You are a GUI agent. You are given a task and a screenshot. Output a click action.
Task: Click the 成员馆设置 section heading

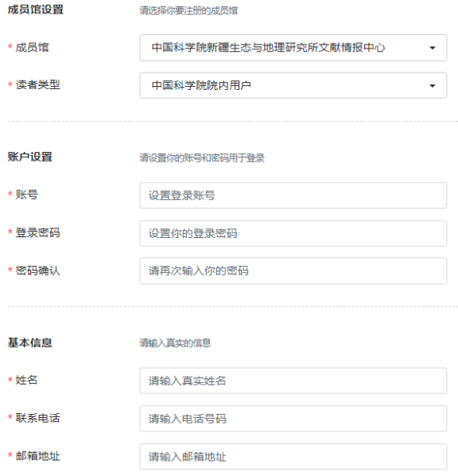[x=36, y=10]
